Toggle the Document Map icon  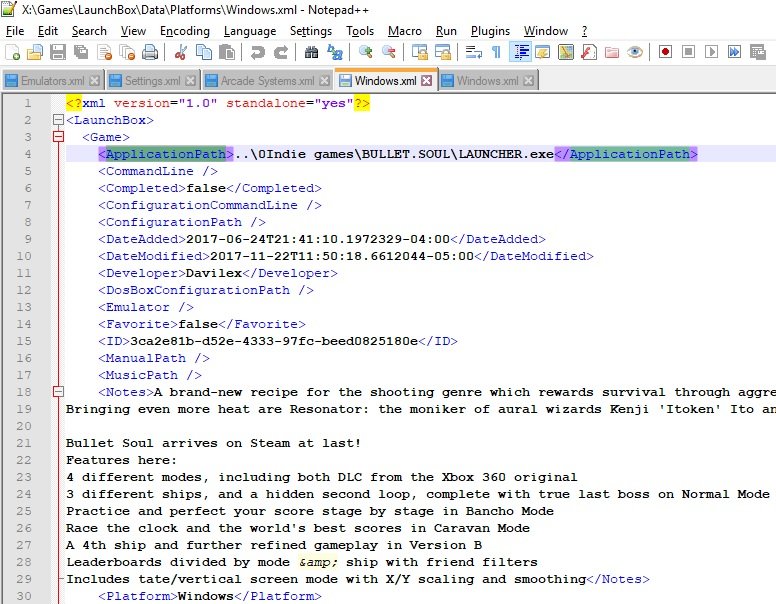pyautogui.click(x=566, y=52)
